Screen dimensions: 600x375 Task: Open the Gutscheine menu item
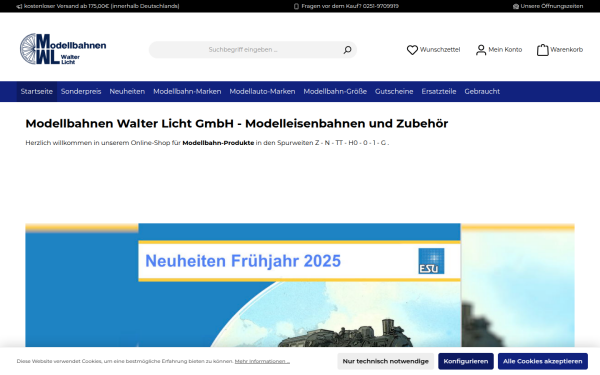(394, 91)
